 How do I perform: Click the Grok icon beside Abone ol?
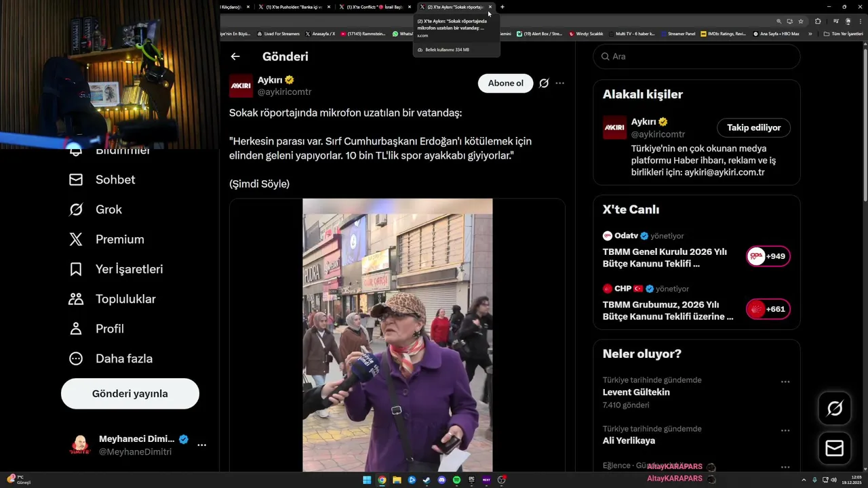tap(544, 83)
